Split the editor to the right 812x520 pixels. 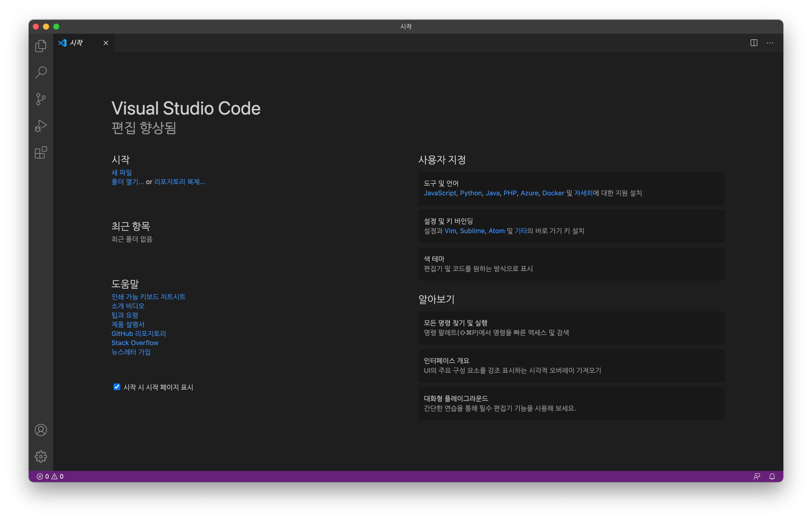pyautogui.click(x=754, y=43)
